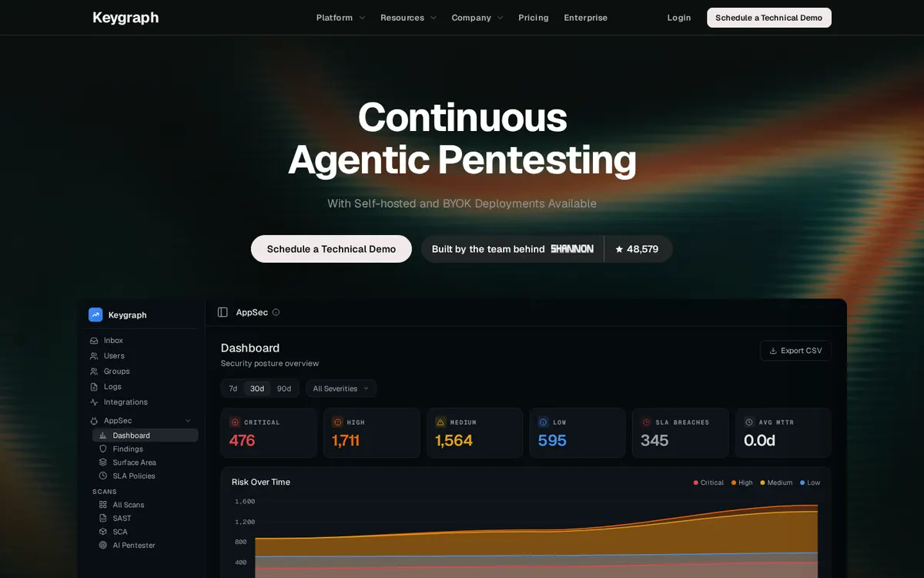Click the Keygraph logo in the header

pyautogui.click(x=126, y=18)
